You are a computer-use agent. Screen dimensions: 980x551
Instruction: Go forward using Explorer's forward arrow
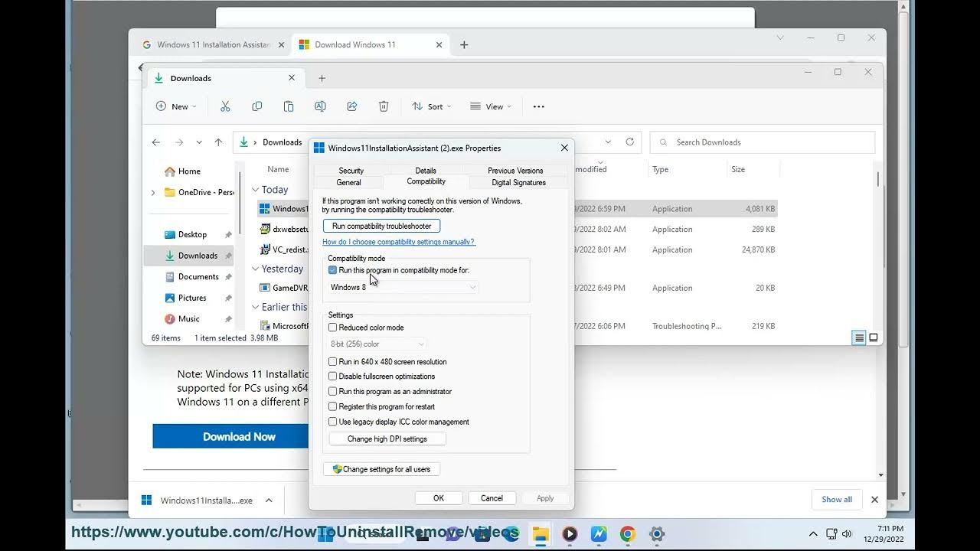[178, 142]
